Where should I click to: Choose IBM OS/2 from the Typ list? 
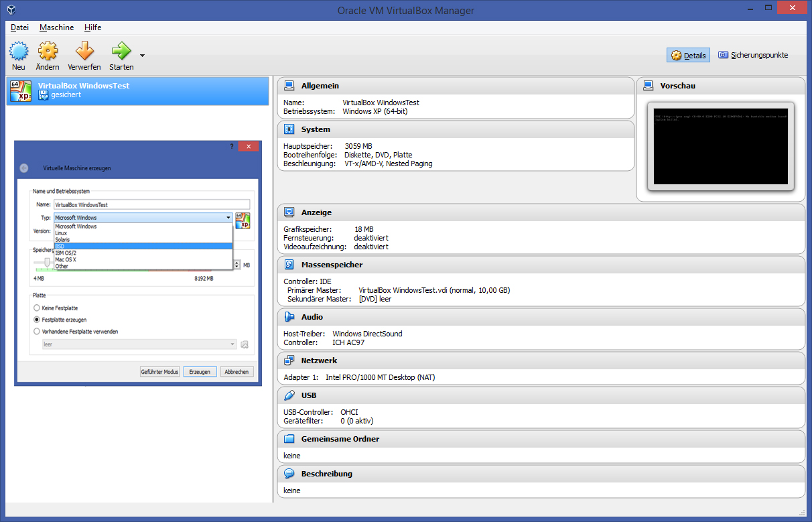pos(143,253)
